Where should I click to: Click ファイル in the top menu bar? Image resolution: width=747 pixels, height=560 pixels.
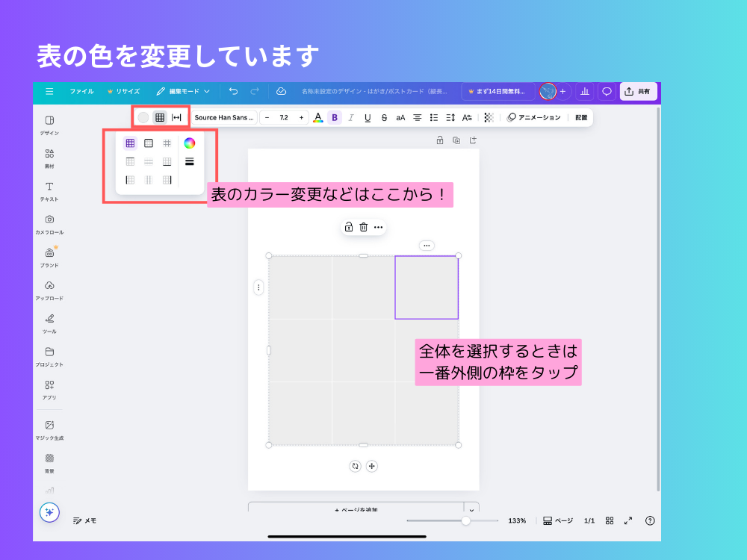coord(82,91)
